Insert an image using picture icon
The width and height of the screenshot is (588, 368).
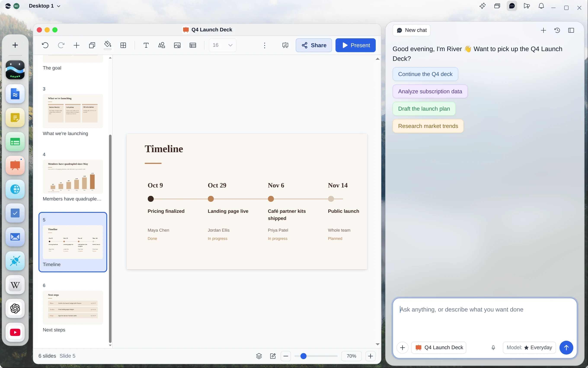point(177,45)
